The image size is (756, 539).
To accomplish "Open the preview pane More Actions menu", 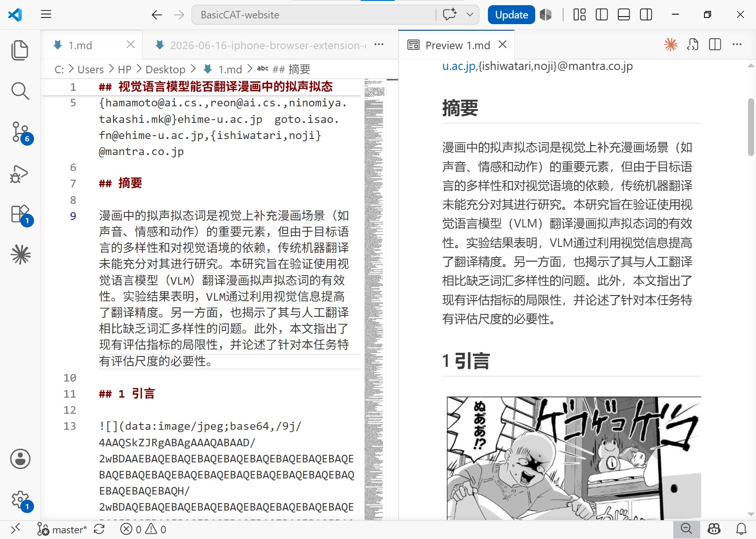I will coord(737,44).
